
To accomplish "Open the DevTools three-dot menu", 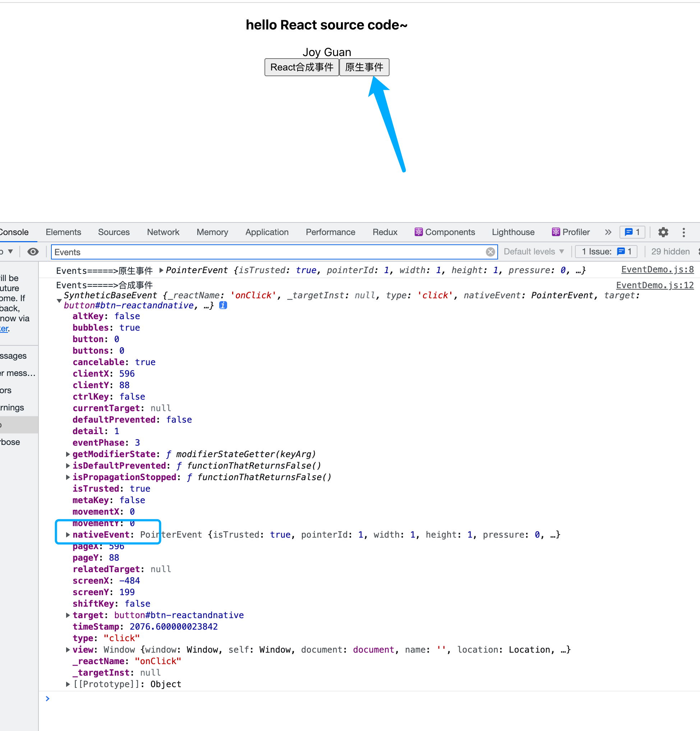I will tap(683, 232).
